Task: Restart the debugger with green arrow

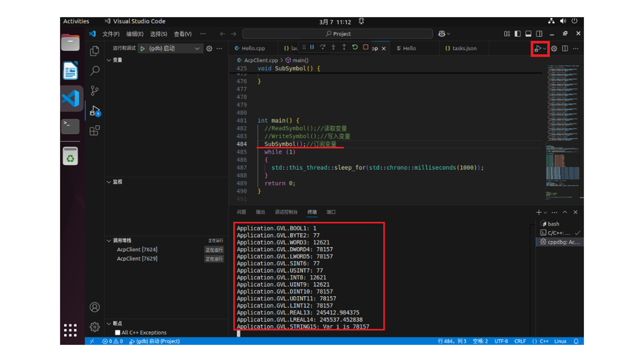Action: 355,47
